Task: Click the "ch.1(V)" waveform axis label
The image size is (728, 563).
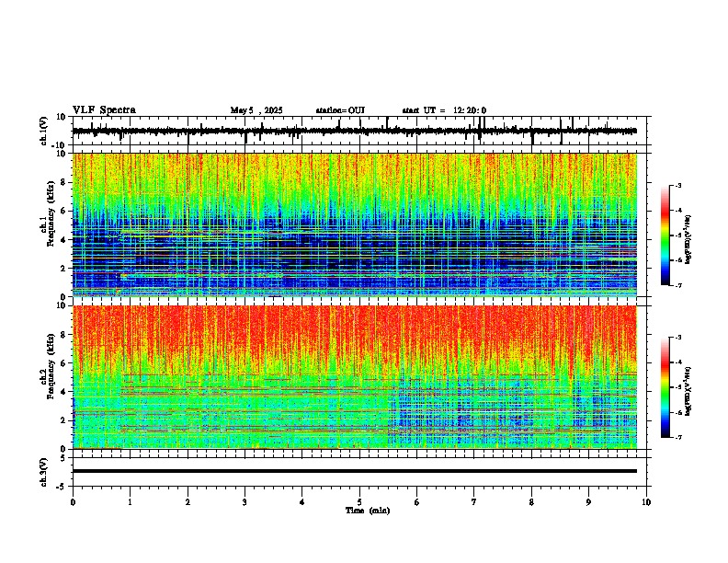Action: pyautogui.click(x=44, y=131)
